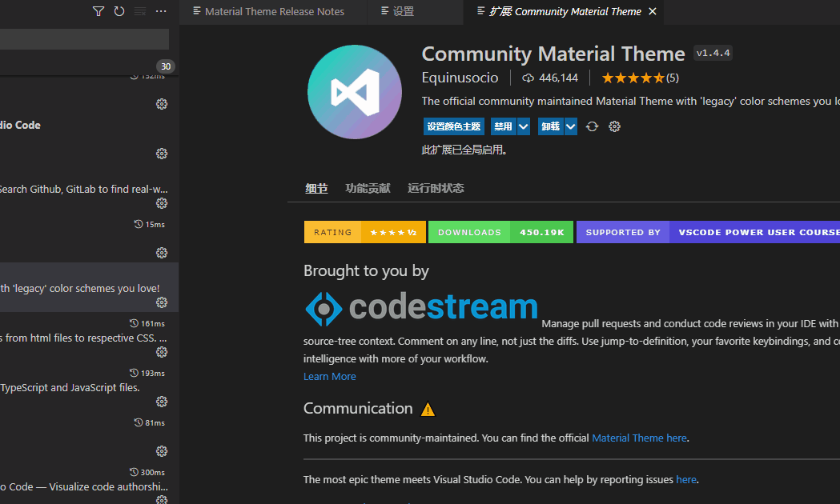Open the extensions filter icon
The height and width of the screenshot is (504, 840).
pos(98,11)
